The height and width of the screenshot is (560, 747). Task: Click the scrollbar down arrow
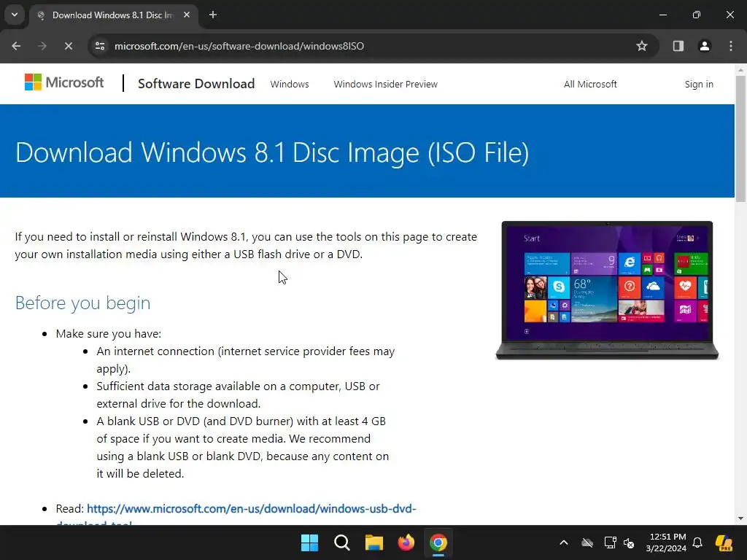740,518
